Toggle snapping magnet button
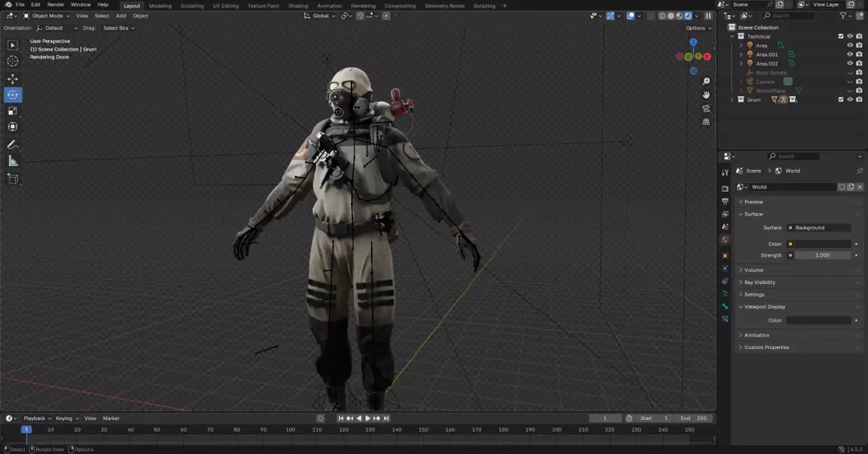The height and width of the screenshot is (454, 868). [359, 16]
